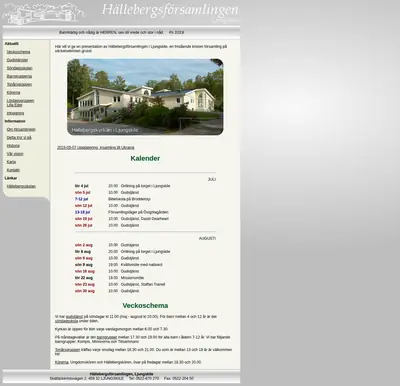Click the Hällebergskyrkan i Ljungskile church photo

tap(145, 97)
